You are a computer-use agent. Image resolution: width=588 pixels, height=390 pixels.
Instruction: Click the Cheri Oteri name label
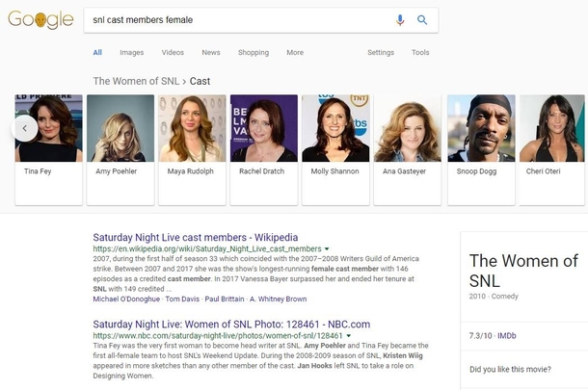point(543,171)
